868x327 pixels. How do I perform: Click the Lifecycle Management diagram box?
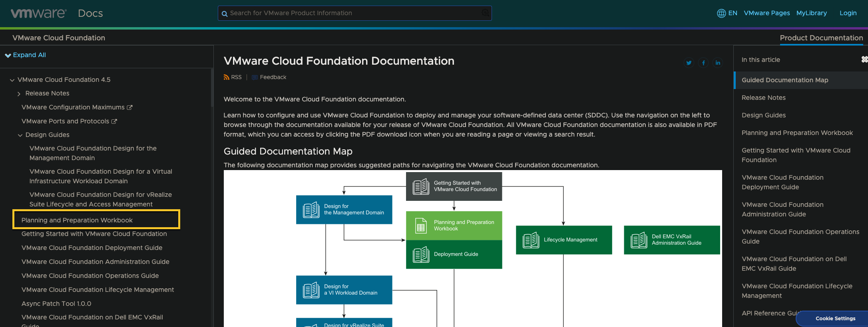[x=564, y=240]
